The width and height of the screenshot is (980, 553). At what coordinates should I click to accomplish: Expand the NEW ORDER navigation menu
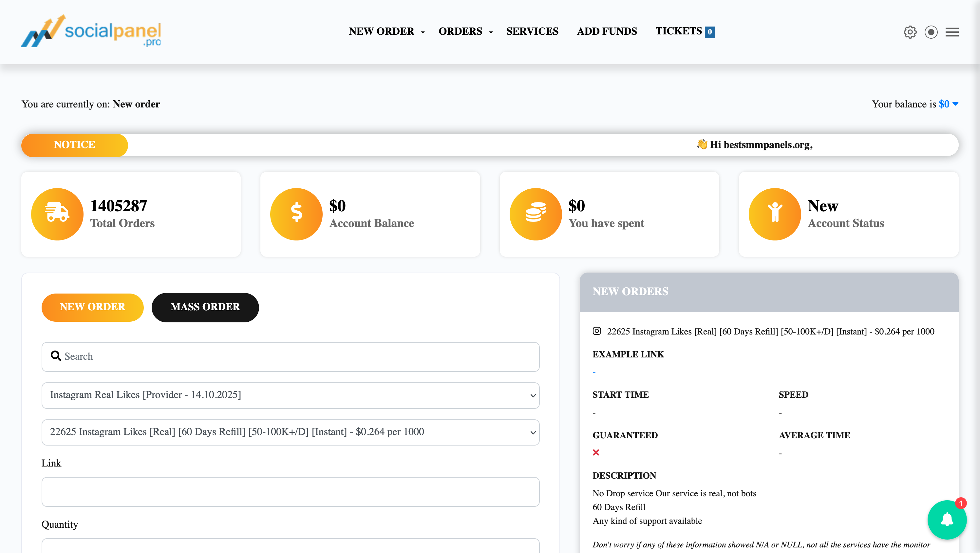point(386,31)
